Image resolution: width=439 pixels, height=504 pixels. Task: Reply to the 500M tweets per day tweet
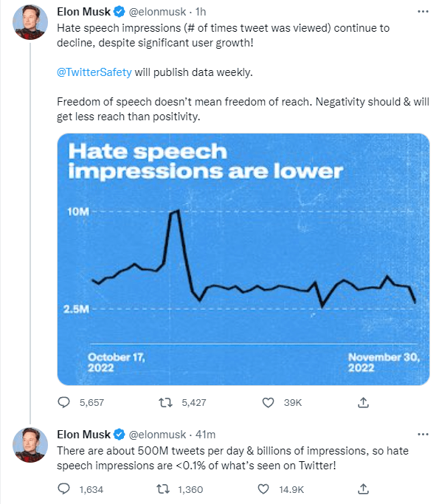click(63, 489)
